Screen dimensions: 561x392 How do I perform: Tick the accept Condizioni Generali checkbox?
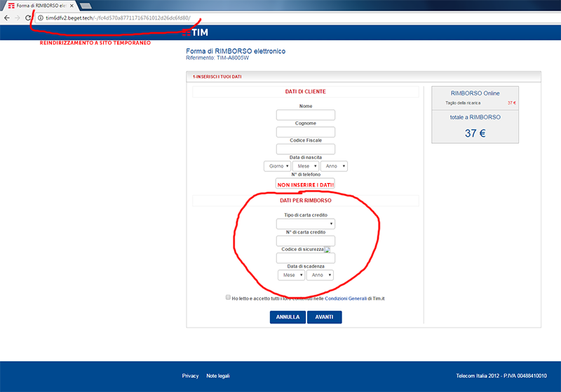(228, 297)
